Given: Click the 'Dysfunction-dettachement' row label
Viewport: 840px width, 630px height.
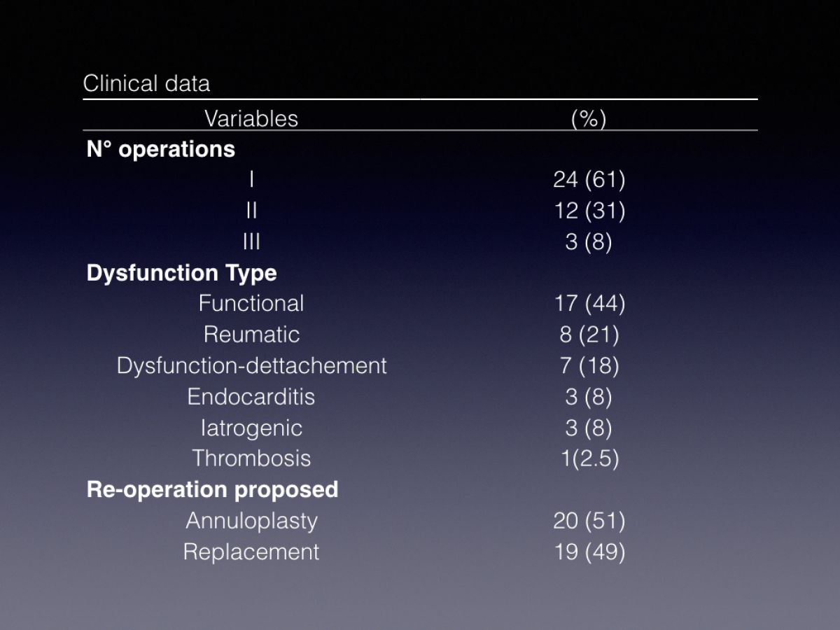Looking at the screenshot, I should click(251, 365).
